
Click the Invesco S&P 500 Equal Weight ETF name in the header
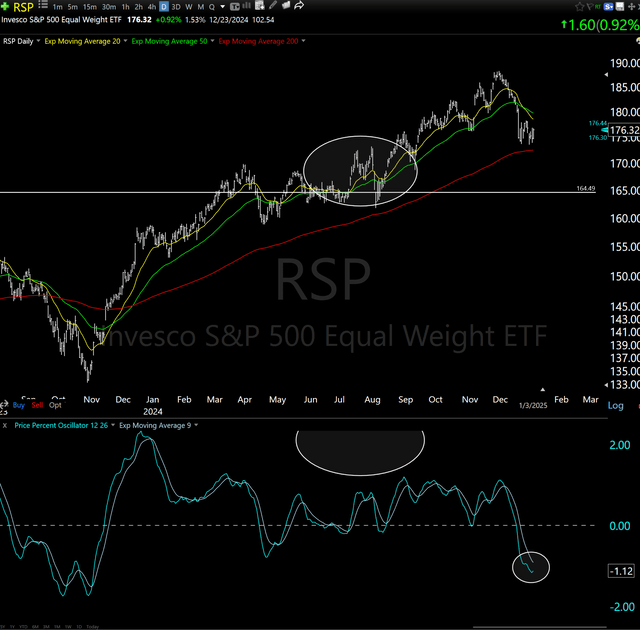pos(61,20)
